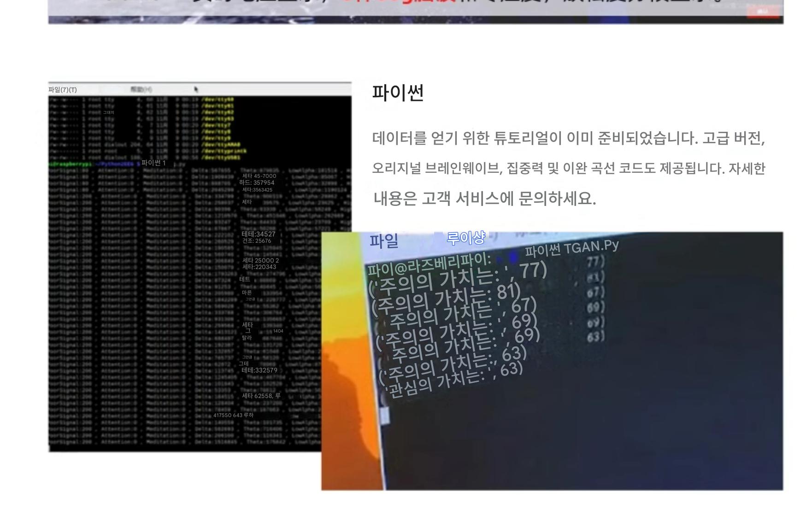Click the attention value line ending in 81
The height and width of the screenshot is (522, 812).
point(446,299)
